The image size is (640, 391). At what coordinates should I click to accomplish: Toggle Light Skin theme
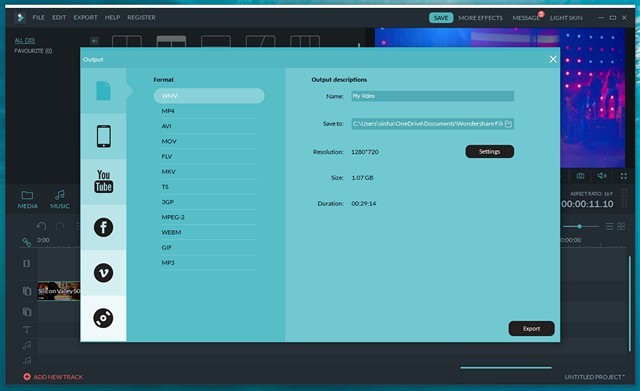click(566, 18)
